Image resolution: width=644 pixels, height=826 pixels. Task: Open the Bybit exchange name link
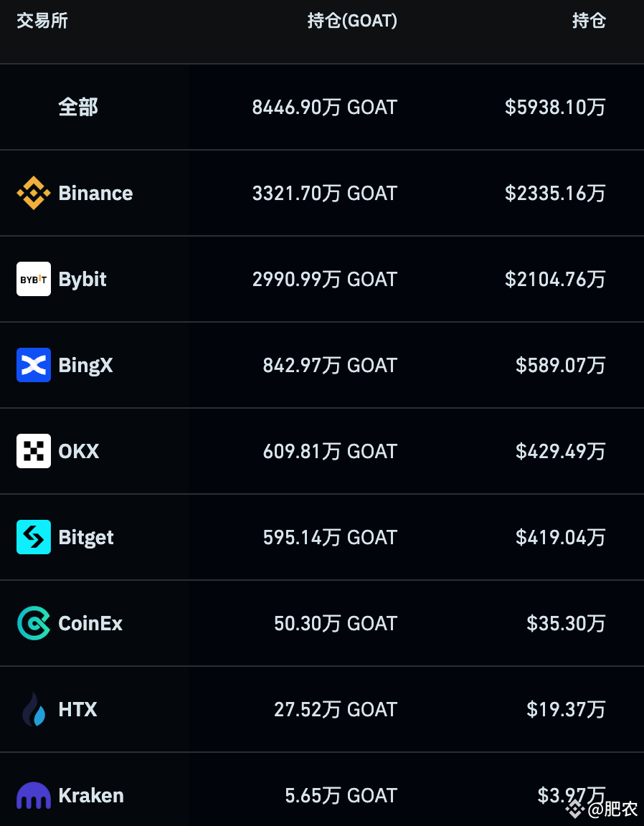82,279
